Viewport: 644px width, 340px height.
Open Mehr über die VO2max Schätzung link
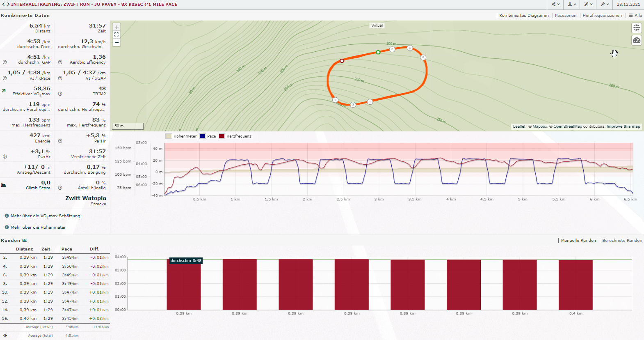[x=45, y=216]
